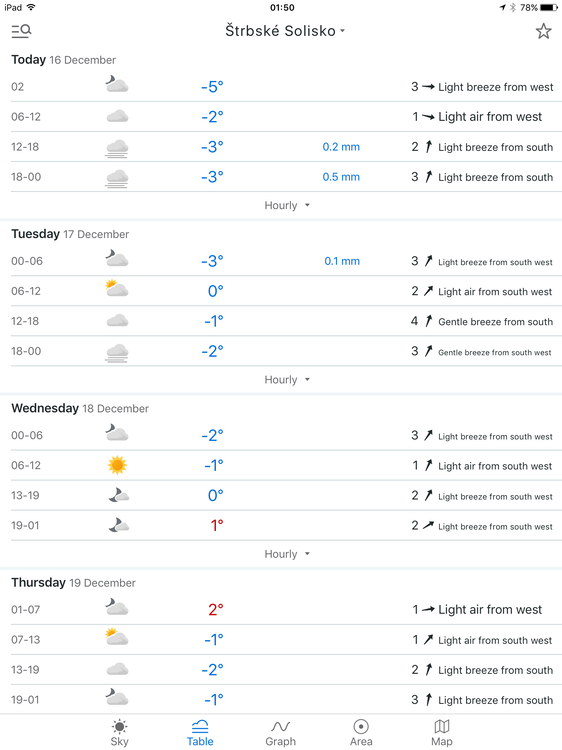Tap clear night icon Wednesday 19-01
The width and height of the screenshot is (562, 750).
coord(119,525)
